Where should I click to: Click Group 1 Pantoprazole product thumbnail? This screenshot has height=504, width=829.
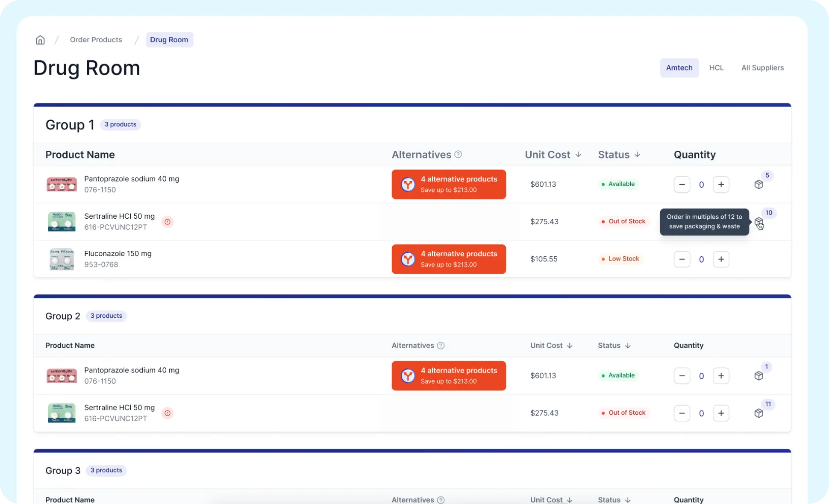pos(62,185)
